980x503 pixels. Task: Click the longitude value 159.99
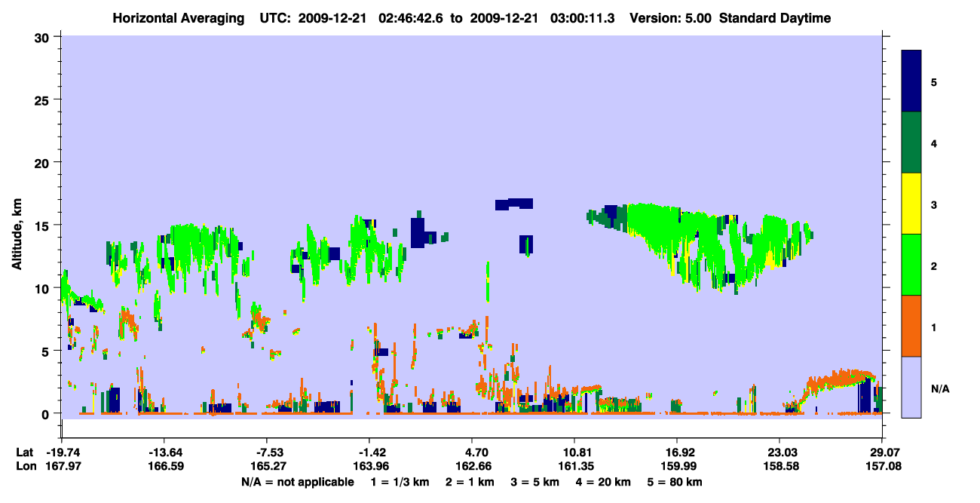677,466
